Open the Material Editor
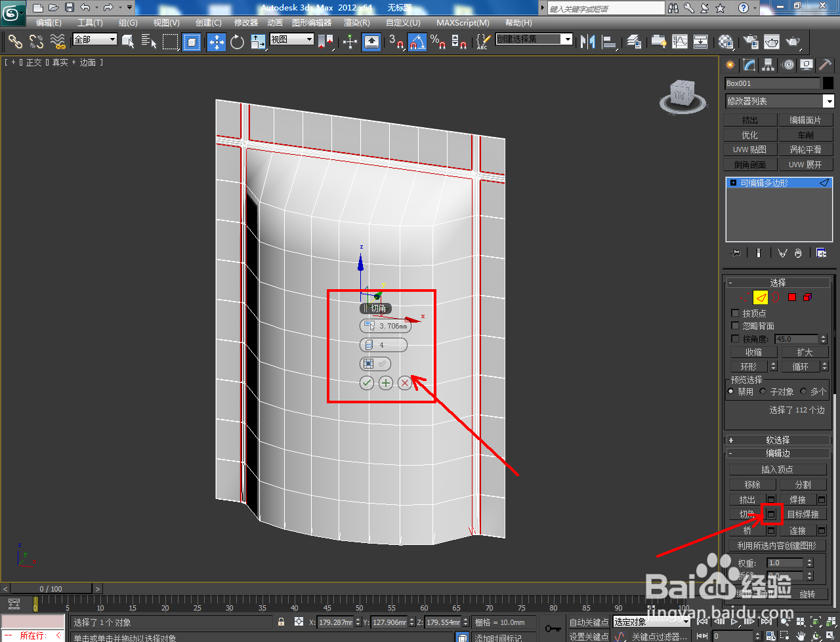Image resolution: width=840 pixels, height=642 pixels. point(725,42)
